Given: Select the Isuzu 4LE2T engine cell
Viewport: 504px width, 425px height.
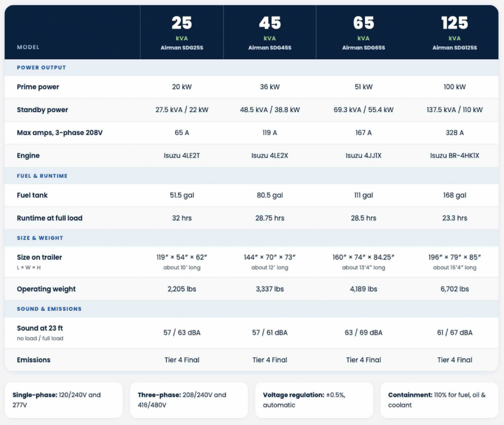Looking at the screenshot, I should click(182, 155).
